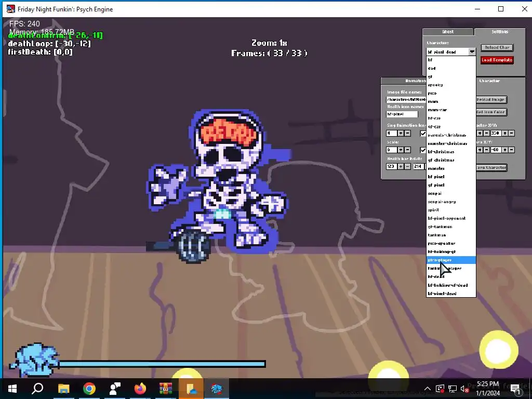
Task: Switch to the Settings tab
Action: (x=500, y=32)
